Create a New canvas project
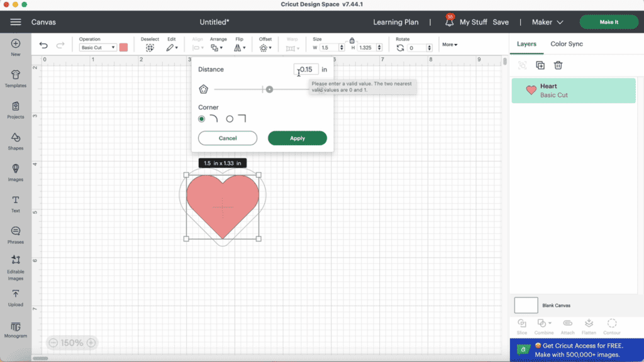This screenshot has width=644, height=362. point(16,48)
